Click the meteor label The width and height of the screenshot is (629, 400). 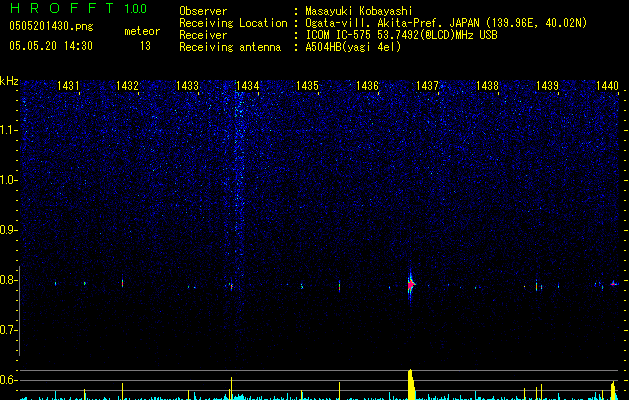[142, 31]
